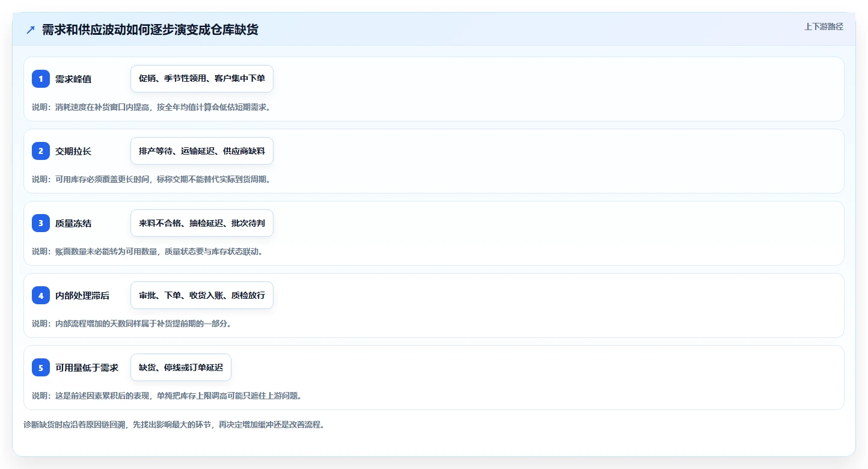Click the 排产等待、运输延迟、供应商缺料 chip
The width and height of the screenshot is (868, 469).
(x=202, y=151)
